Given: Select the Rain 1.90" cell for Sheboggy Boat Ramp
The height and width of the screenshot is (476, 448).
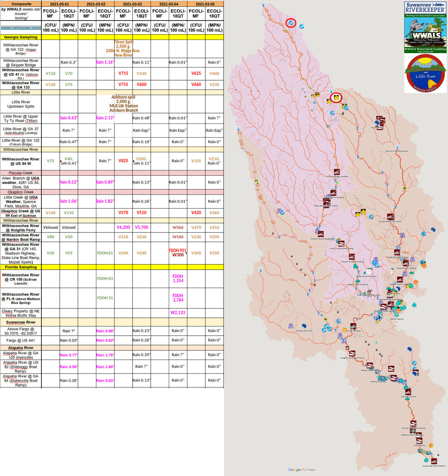Looking at the screenshot, I should [105, 367].
